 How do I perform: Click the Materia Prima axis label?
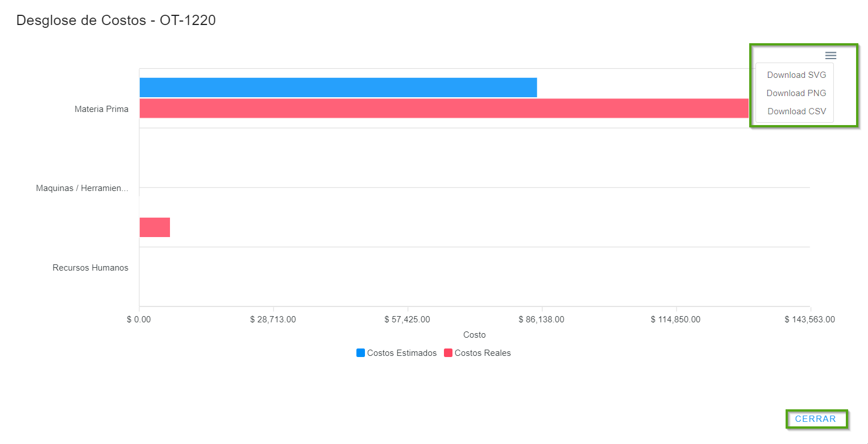click(x=101, y=109)
